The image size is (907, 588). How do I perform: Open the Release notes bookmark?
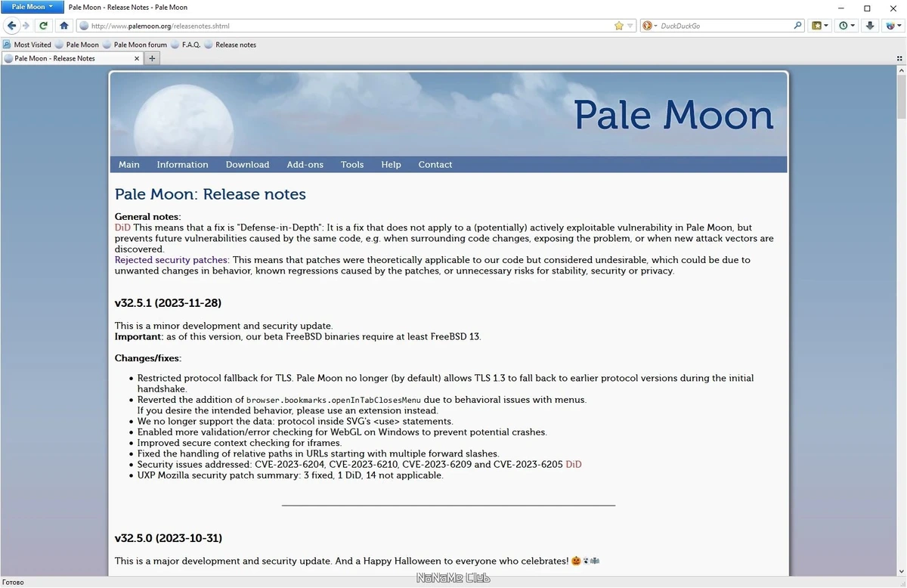(231, 45)
